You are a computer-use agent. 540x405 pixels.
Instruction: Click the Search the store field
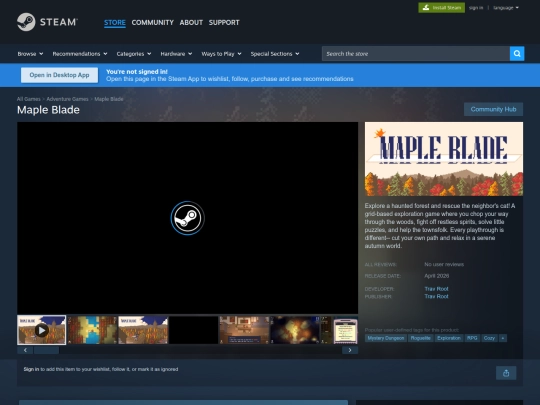pos(416,54)
